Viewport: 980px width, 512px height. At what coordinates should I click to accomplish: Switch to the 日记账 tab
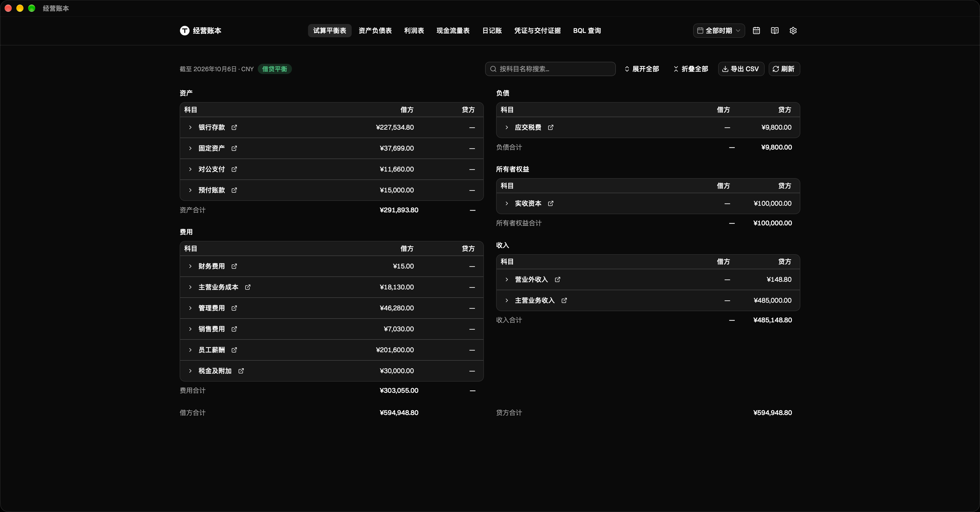492,30
